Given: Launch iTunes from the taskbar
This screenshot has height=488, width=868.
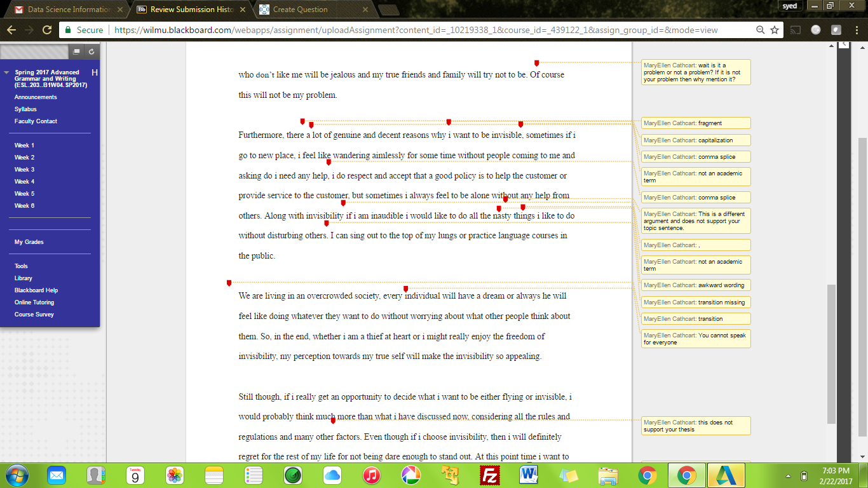Looking at the screenshot, I should click(372, 475).
